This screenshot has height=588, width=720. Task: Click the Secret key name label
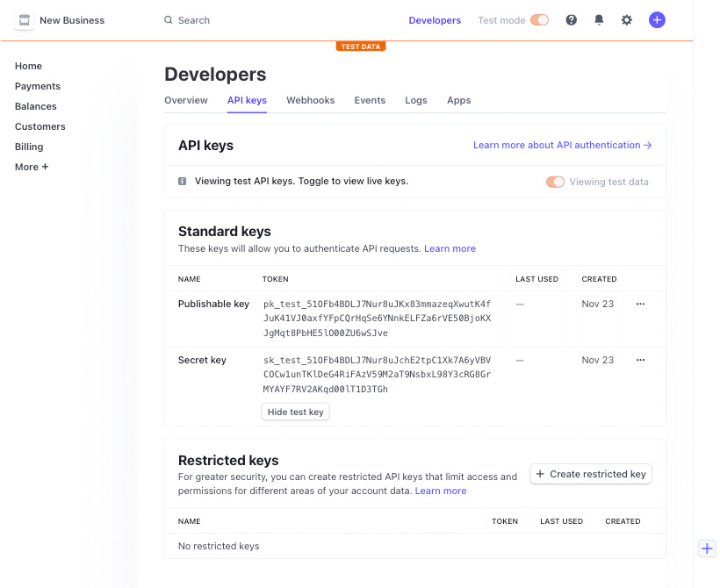pyautogui.click(x=202, y=360)
